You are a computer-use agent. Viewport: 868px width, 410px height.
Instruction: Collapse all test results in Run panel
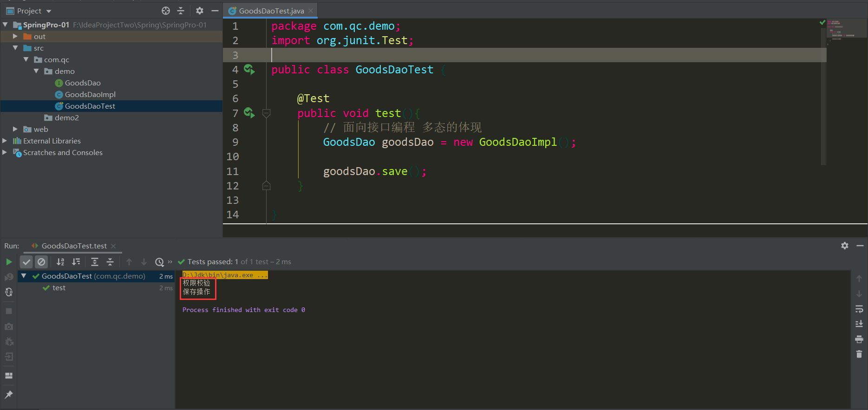pyautogui.click(x=110, y=262)
